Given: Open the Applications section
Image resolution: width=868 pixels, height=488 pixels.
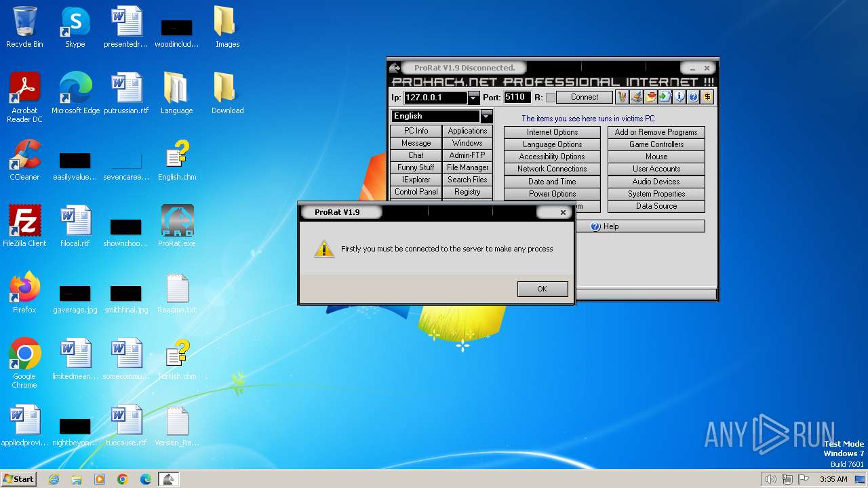Looking at the screenshot, I should click(467, 131).
